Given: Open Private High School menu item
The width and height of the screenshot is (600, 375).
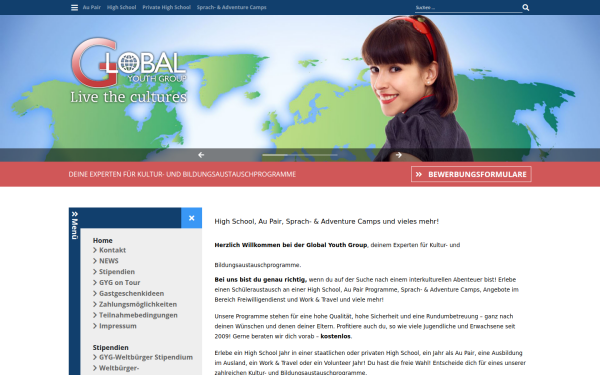Looking at the screenshot, I should 166,7.
